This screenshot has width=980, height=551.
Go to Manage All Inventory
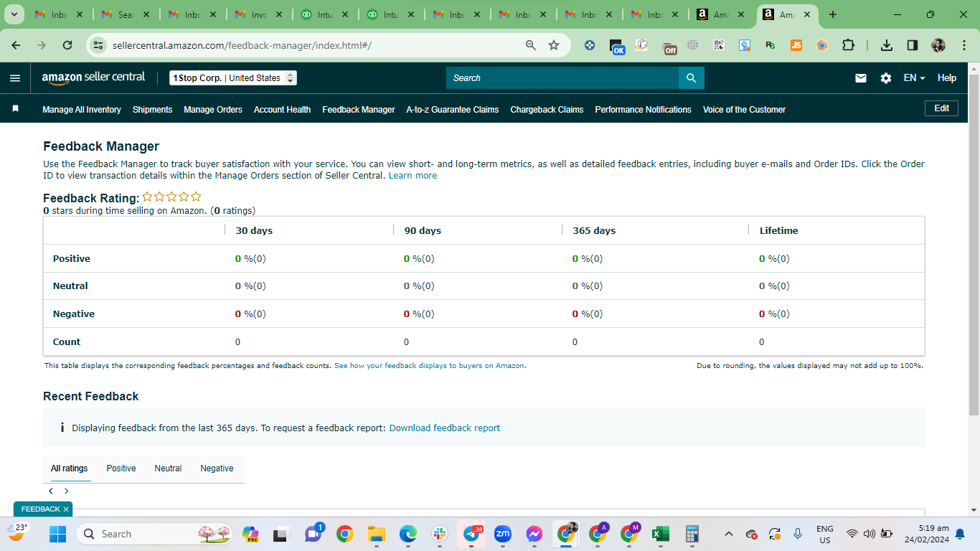[x=82, y=110]
